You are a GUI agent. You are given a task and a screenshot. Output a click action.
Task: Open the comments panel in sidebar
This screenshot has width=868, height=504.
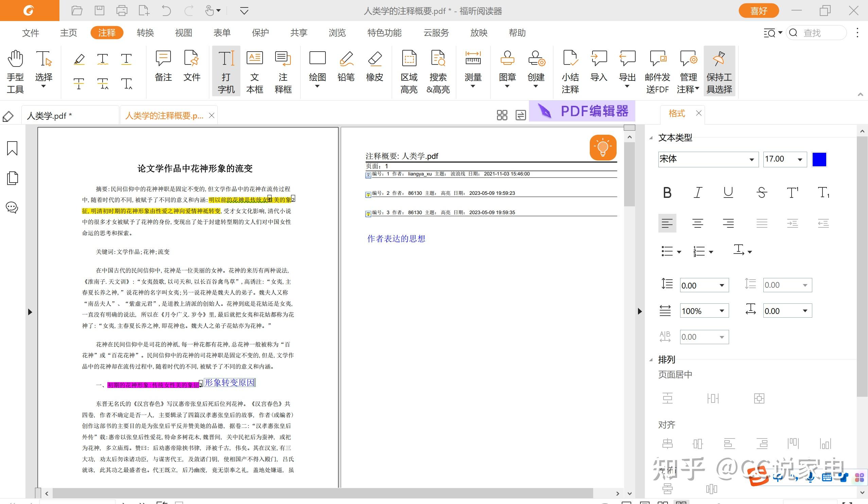[x=12, y=207]
